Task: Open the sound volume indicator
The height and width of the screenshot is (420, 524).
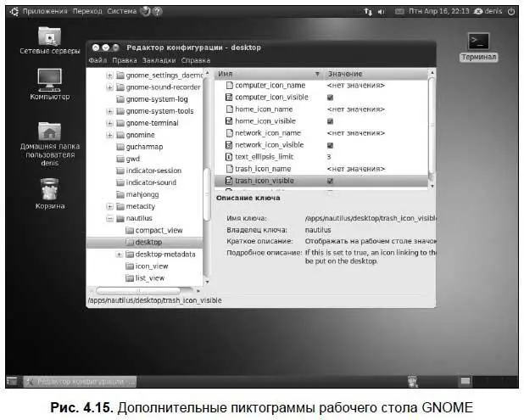Action: (381, 12)
